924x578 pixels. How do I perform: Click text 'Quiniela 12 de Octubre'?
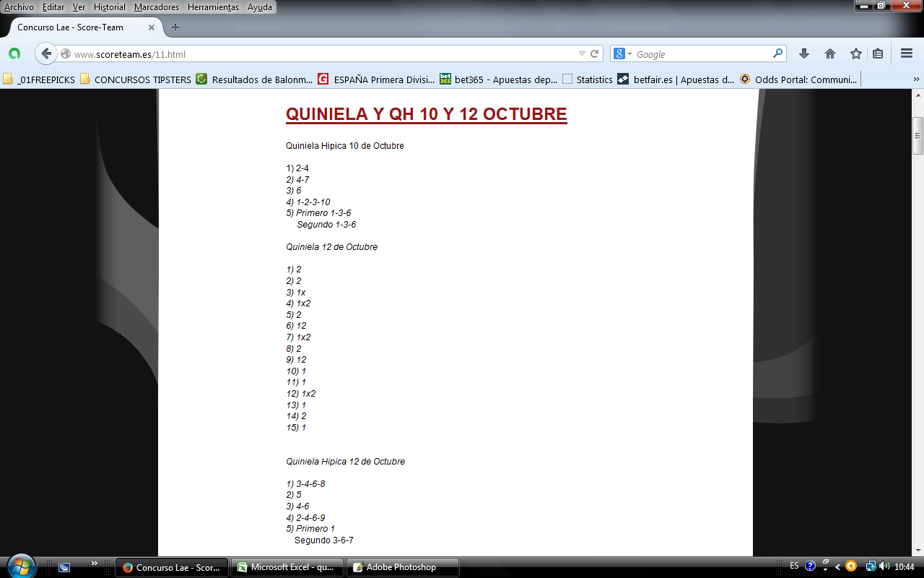[331, 247]
